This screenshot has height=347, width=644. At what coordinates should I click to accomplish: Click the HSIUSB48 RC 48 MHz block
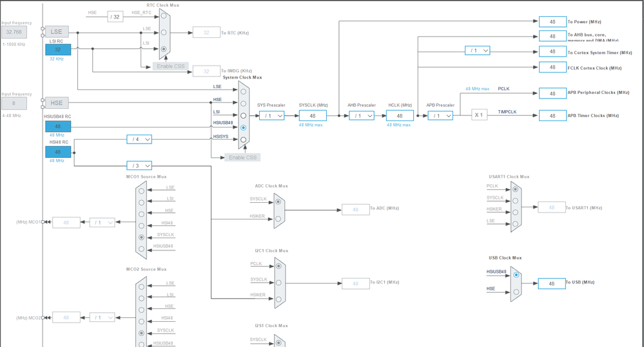(x=58, y=126)
